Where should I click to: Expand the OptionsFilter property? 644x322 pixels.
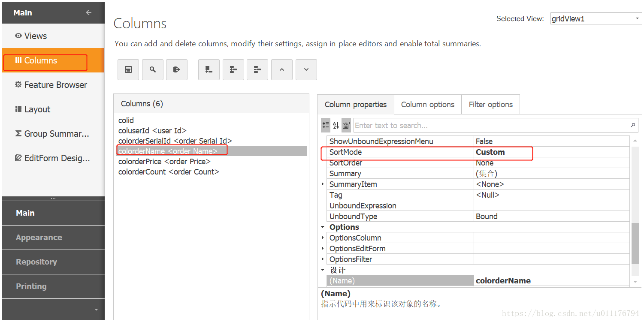point(323,259)
